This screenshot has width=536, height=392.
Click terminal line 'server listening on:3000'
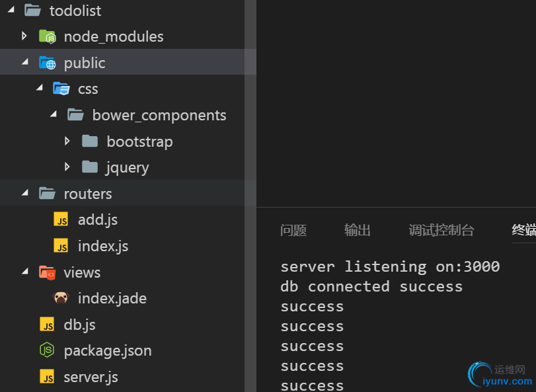[x=390, y=266]
